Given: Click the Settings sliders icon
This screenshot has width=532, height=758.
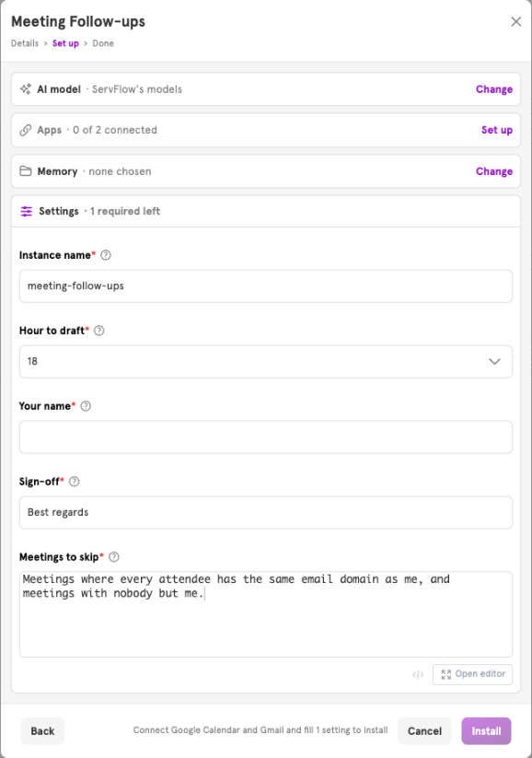Looking at the screenshot, I should point(27,211).
